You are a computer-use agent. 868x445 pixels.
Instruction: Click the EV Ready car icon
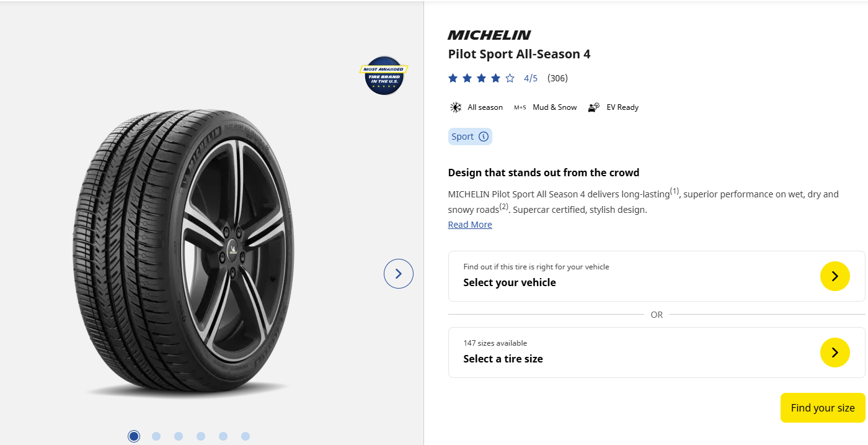click(594, 107)
